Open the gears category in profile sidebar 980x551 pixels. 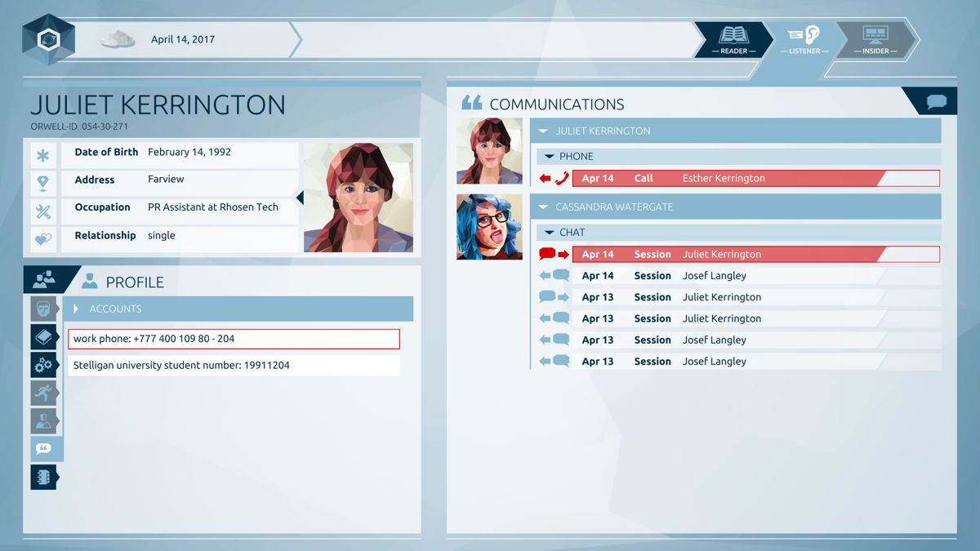pos(44,365)
